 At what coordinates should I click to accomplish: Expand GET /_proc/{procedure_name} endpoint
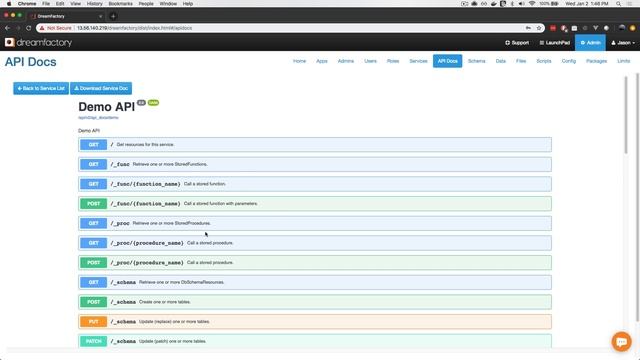click(315, 243)
